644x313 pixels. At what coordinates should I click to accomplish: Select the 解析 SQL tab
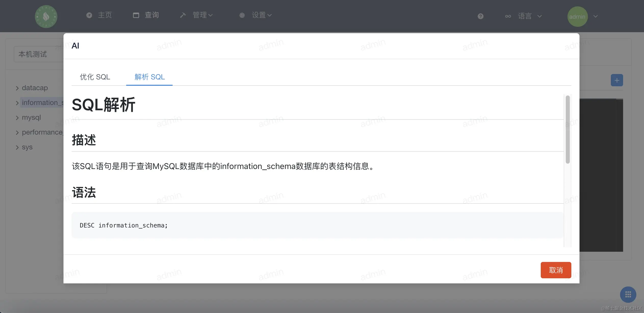click(149, 77)
